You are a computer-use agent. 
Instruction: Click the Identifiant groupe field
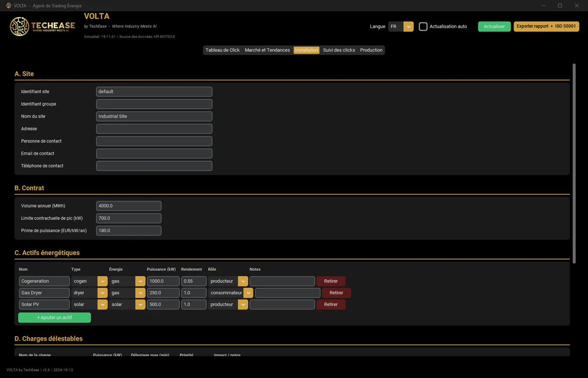pyautogui.click(x=154, y=104)
